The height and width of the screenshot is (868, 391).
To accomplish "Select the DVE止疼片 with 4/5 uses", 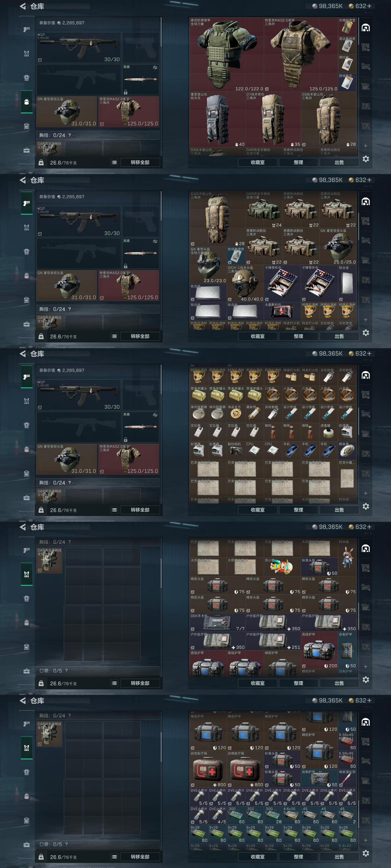I will [x=218, y=815].
